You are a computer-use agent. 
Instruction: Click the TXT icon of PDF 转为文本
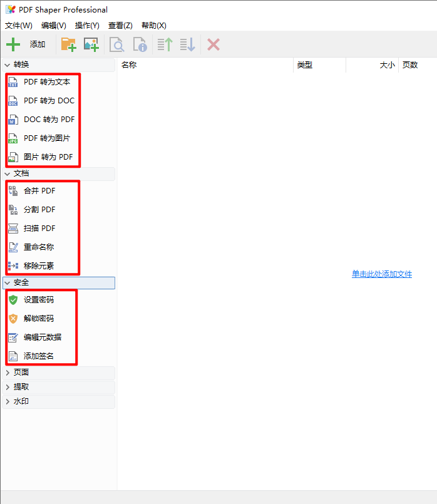tap(13, 82)
